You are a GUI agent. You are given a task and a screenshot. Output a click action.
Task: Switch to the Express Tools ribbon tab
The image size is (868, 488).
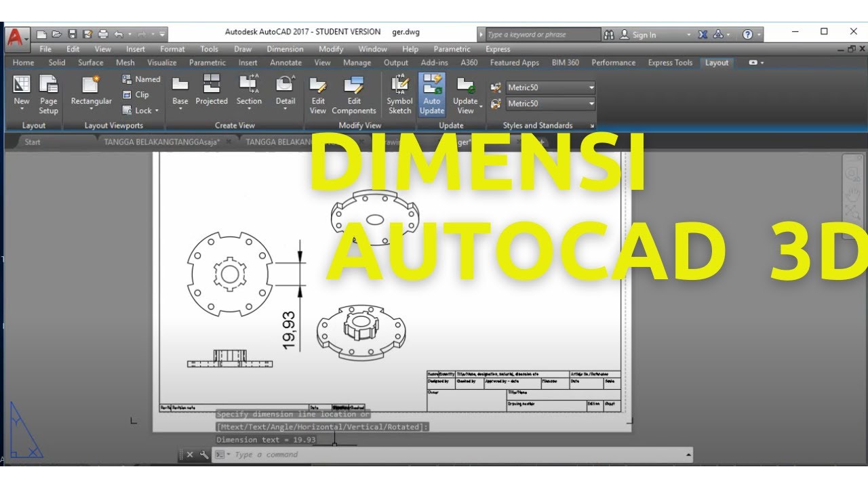point(669,62)
